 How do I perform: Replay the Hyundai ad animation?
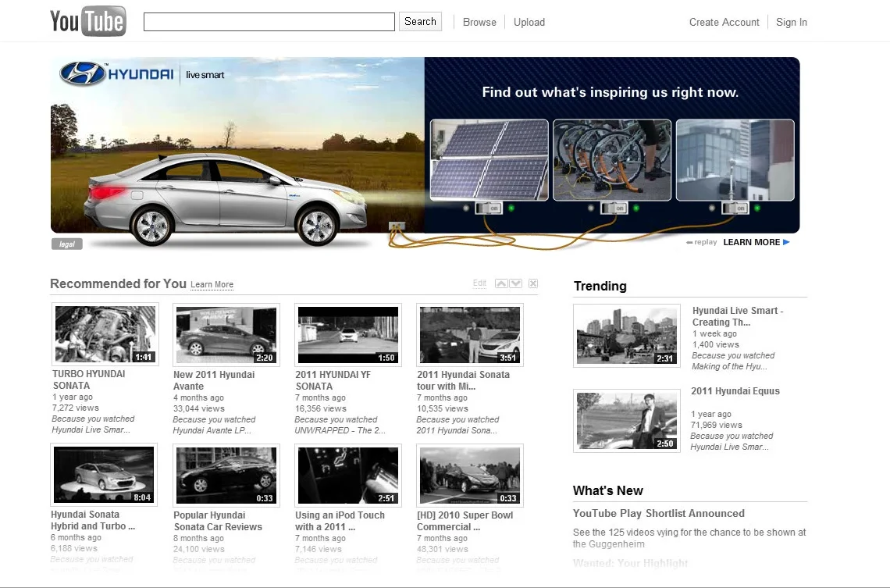click(x=702, y=242)
